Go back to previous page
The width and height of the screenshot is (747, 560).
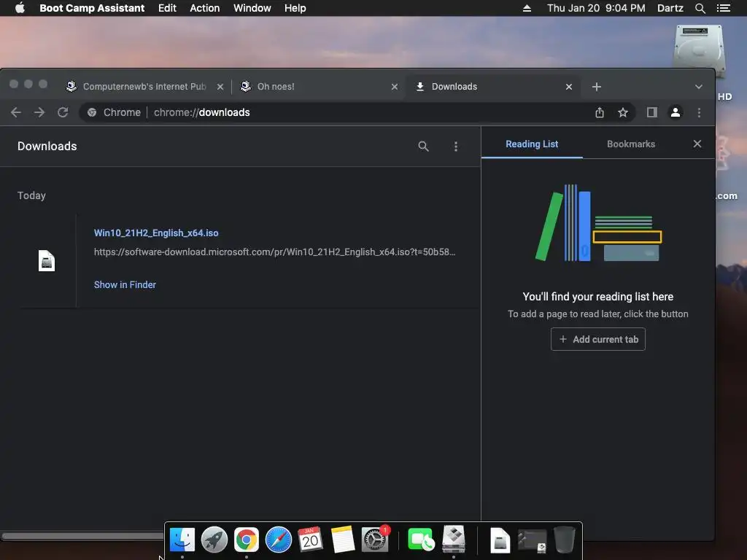click(x=16, y=112)
